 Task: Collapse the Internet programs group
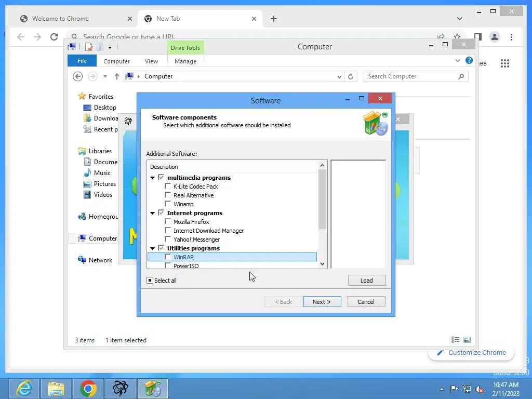[153, 213]
